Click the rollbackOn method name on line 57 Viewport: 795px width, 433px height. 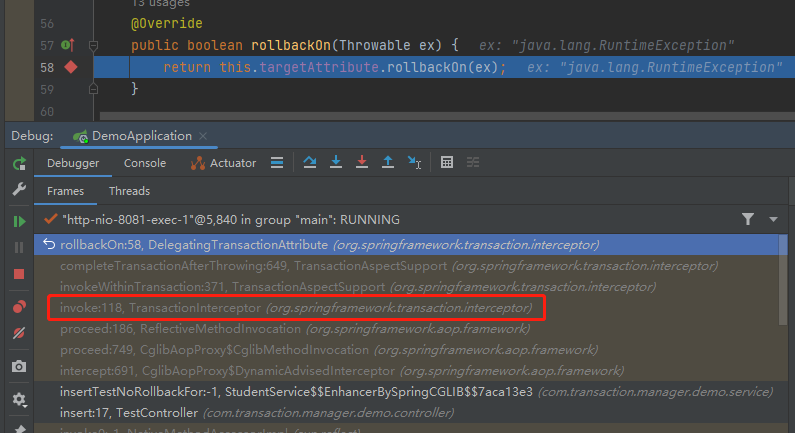coord(291,46)
